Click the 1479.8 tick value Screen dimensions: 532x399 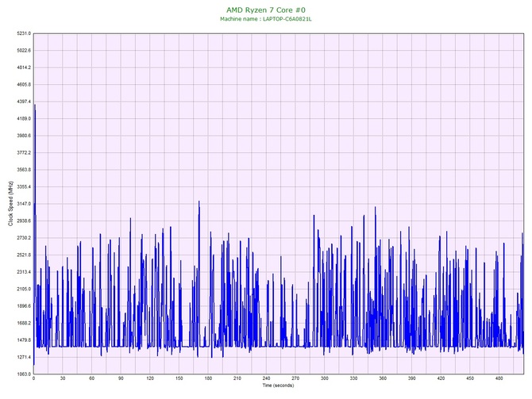coord(24,340)
